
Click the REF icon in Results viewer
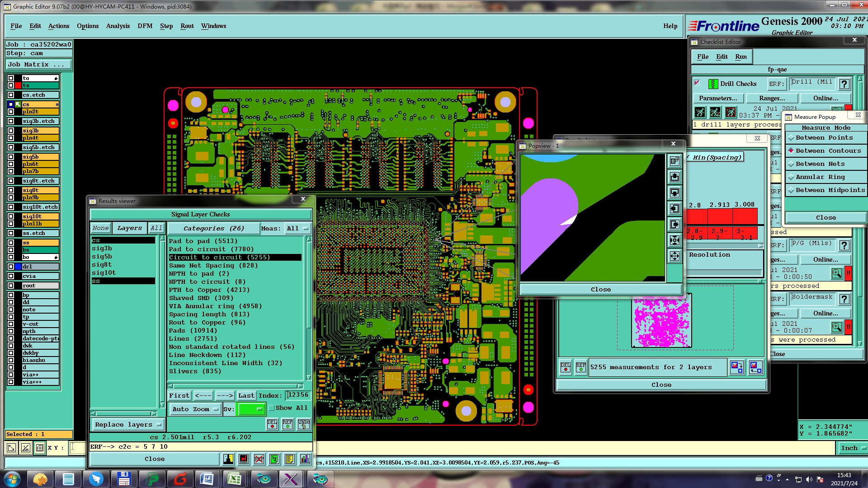(288, 424)
